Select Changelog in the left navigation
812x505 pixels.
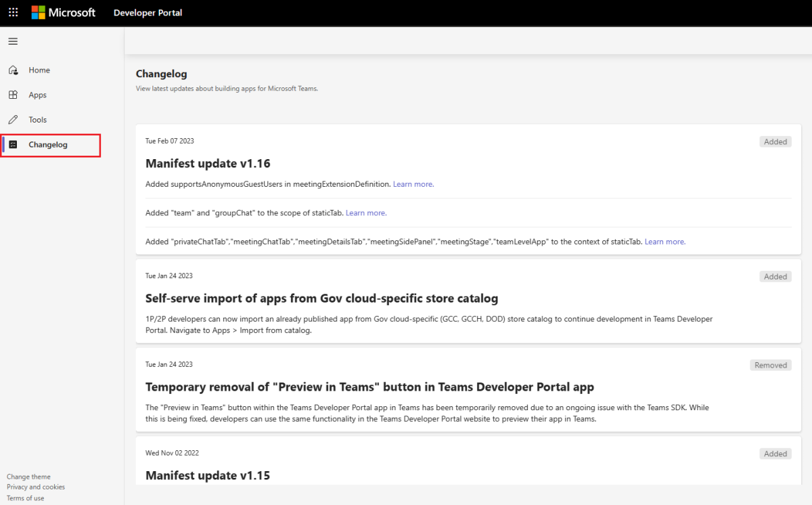click(x=47, y=145)
